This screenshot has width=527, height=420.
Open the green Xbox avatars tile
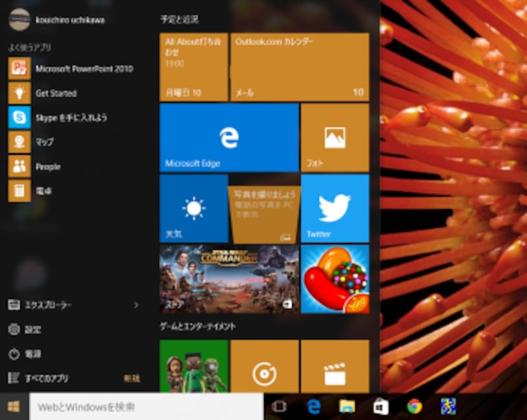(x=194, y=366)
